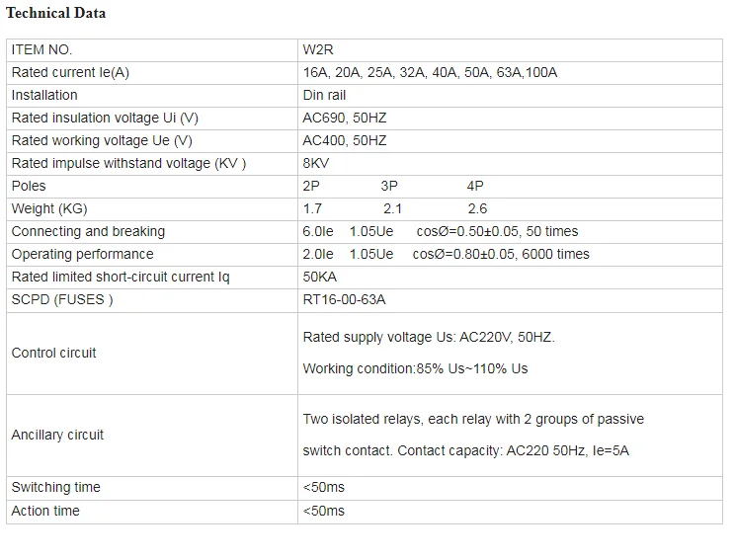Click the Rated supply voltage Us text
Viewport: 735px width, 560px height.
click(x=429, y=337)
